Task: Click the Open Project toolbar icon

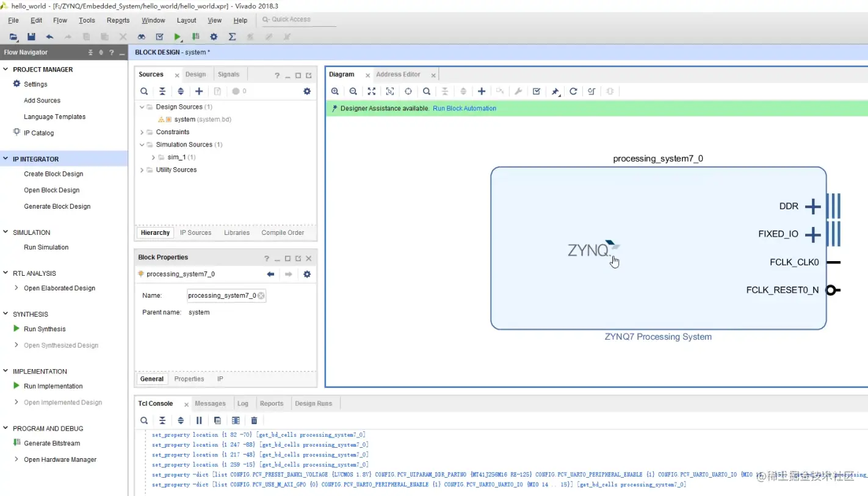Action: [13, 37]
